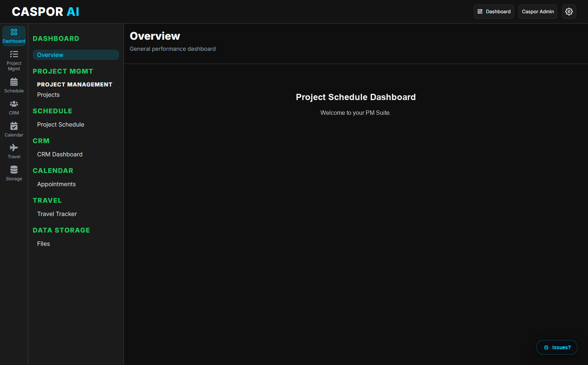Open the Project Schedule menu item
588x365 pixels.
click(61, 124)
